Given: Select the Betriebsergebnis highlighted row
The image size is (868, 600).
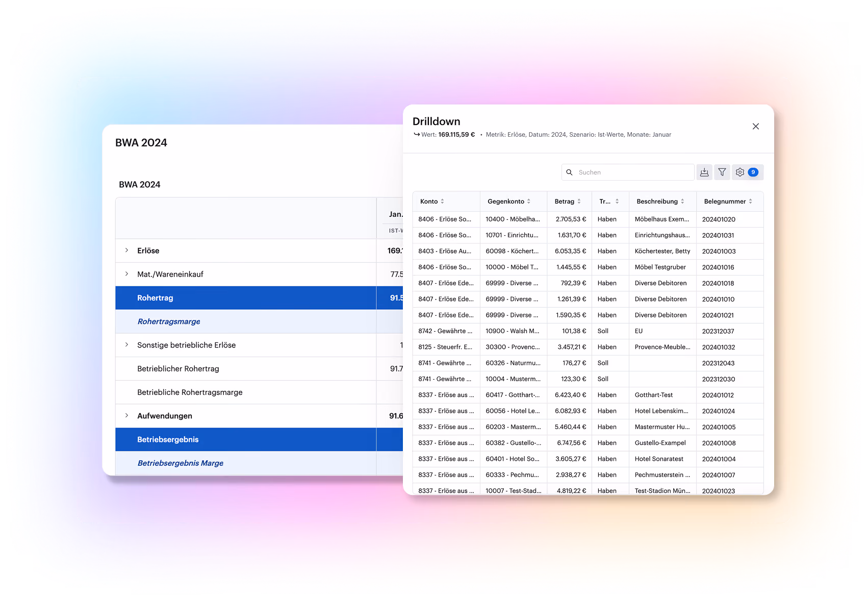Looking at the screenshot, I should pyautogui.click(x=259, y=439).
